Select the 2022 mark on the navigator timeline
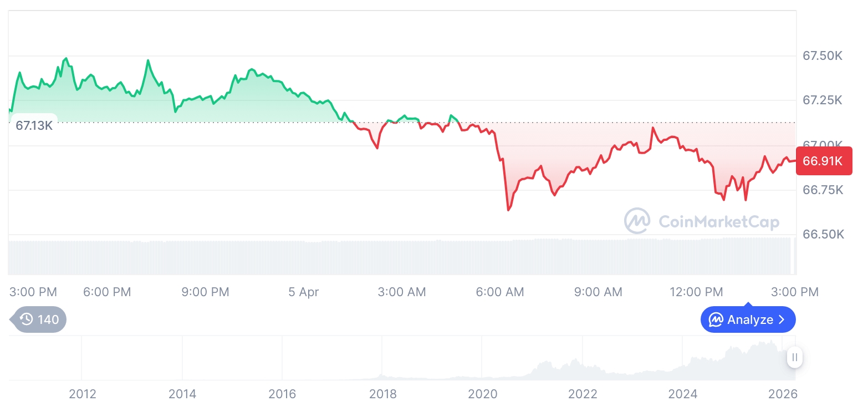This screenshot has height=406, width=868. [x=583, y=394]
